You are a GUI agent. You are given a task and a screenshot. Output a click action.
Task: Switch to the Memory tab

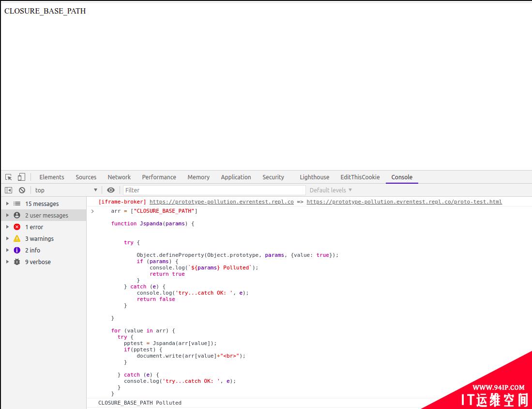pos(198,177)
